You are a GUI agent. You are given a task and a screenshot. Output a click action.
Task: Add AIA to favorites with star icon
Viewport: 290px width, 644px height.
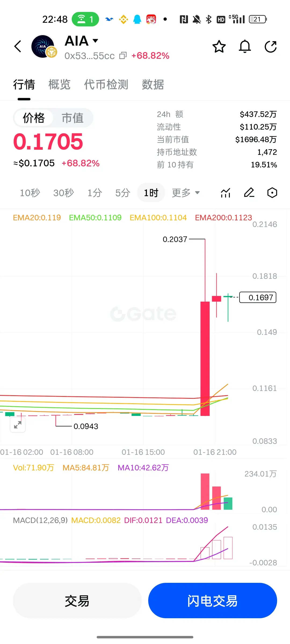tap(219, 46)
